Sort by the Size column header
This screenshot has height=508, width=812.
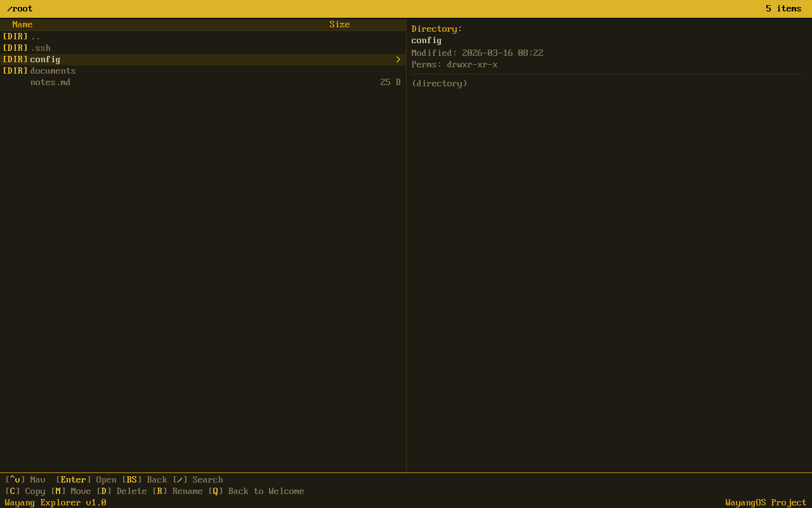click(339, 24)
